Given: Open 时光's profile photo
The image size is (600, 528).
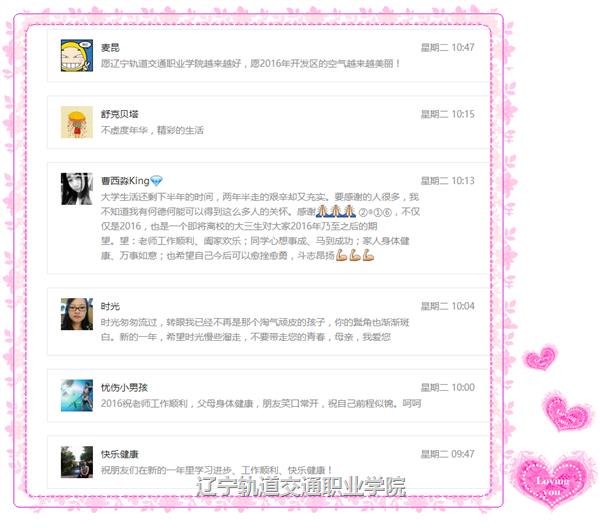Looking at the screenshot, I should 77,314.
